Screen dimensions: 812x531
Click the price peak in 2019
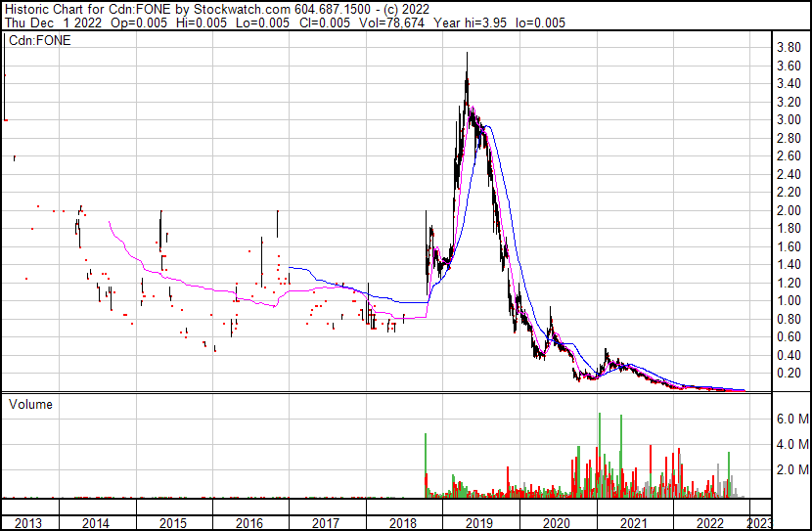[x=467, y=54]
